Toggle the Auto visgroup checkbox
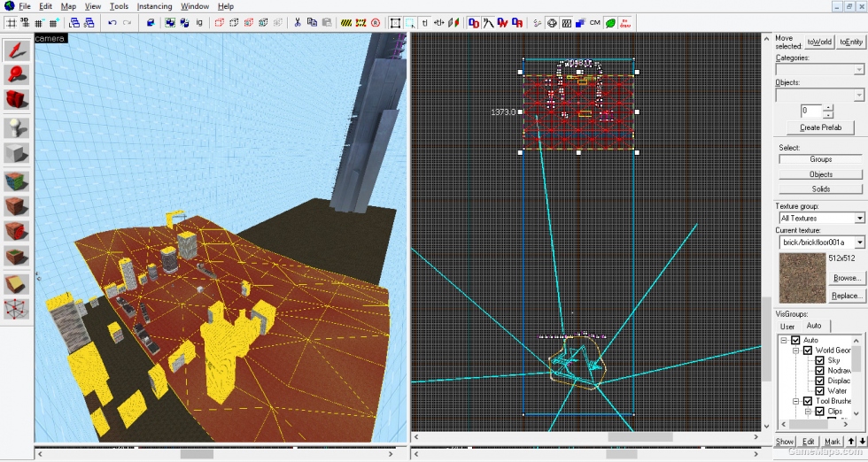Viewport: 868px width, 462px height. pyautogui.click(x=795, y=340)
